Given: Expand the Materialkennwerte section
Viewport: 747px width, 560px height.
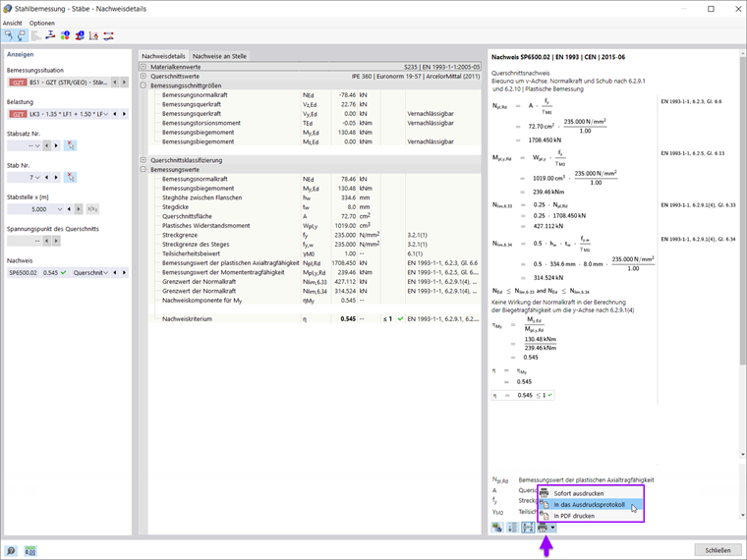Looking at the screenshot, I should (143, 67).
